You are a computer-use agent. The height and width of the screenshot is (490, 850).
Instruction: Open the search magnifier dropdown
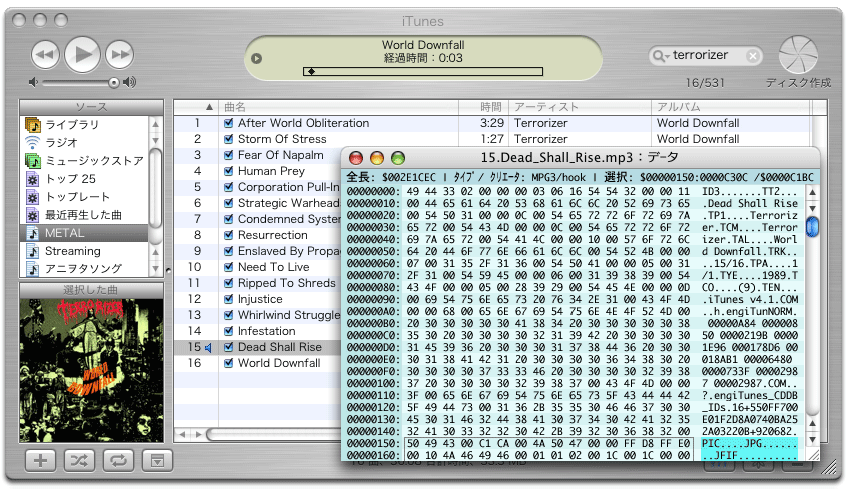coord(662,56)
